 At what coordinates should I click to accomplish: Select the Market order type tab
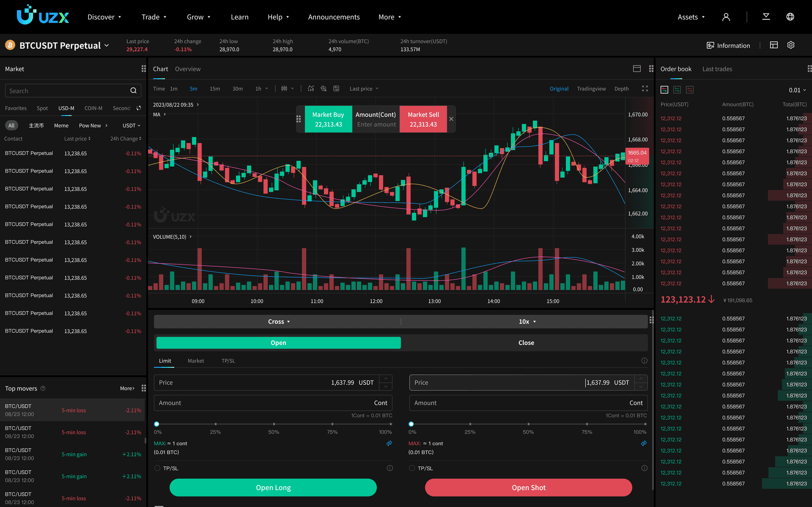click(196, 361)
